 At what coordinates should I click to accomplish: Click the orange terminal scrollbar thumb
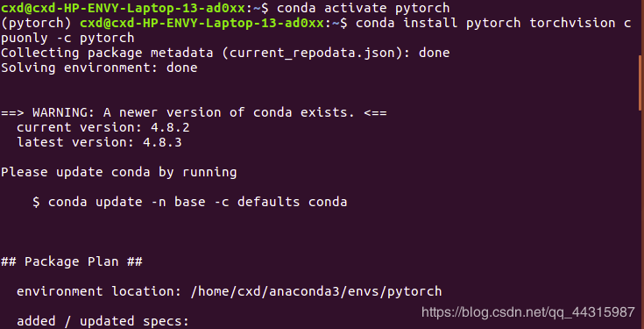coord(640,82)
